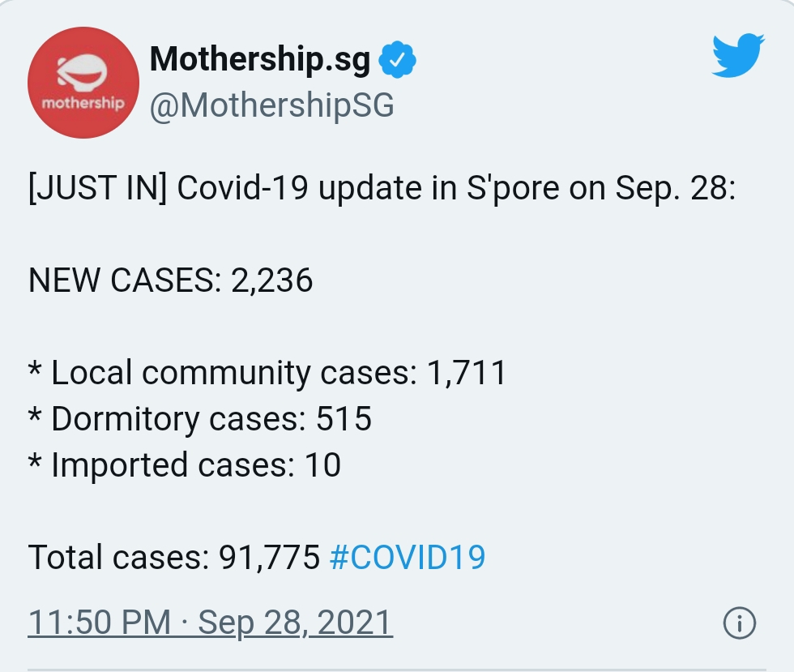Image resolution: width=794 pixels, height=672 pixels.
Task: Click the 'mothership' wordmark inside the red avatar
Action: pyautogui.click(x=83, y=103)
